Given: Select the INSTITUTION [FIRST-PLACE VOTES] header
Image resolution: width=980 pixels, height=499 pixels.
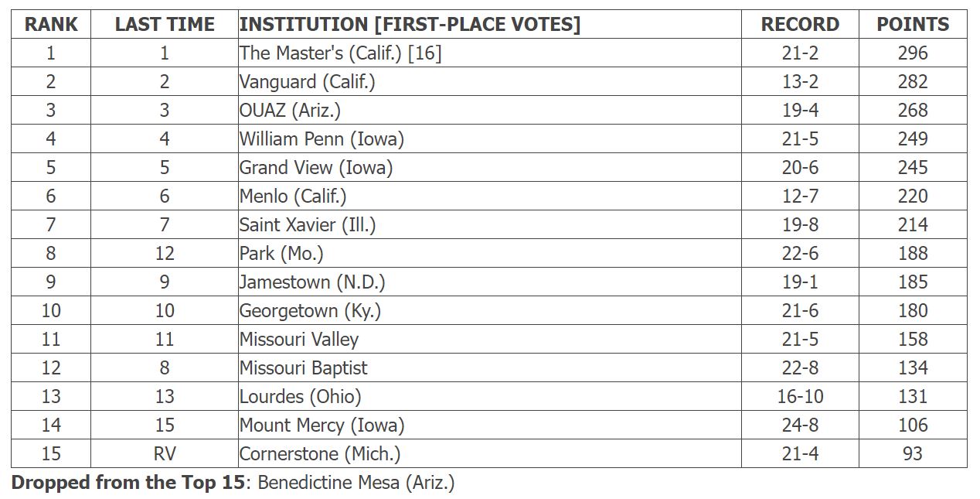Looking at the screenshot, I should 410,24.
